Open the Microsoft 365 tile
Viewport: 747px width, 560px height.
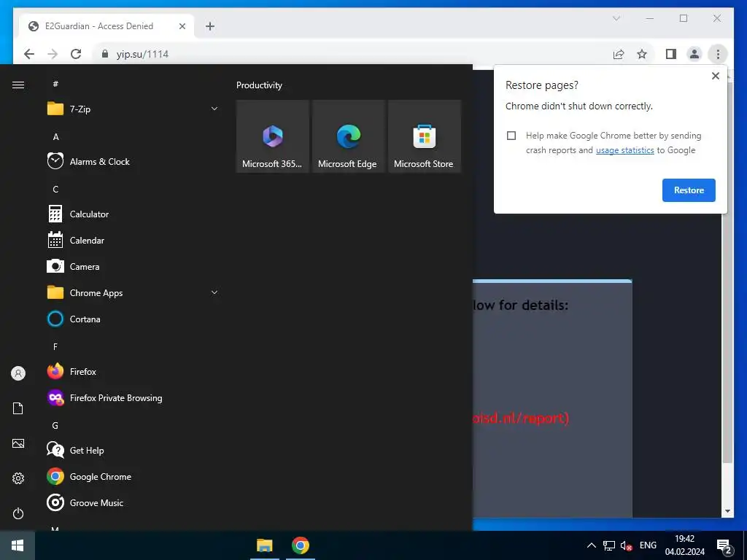tap(273, 136)
